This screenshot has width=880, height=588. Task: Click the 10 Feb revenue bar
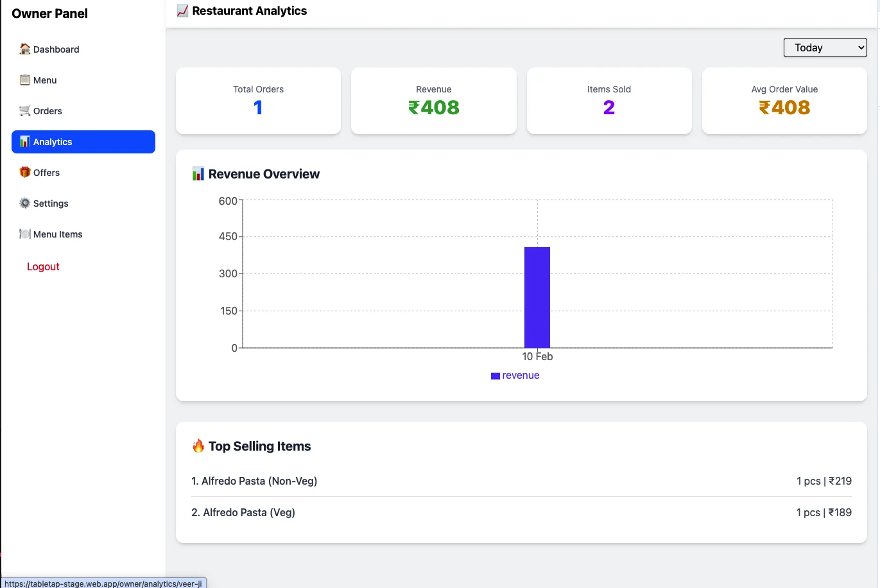pyautogui.click(x=537, y=297)
